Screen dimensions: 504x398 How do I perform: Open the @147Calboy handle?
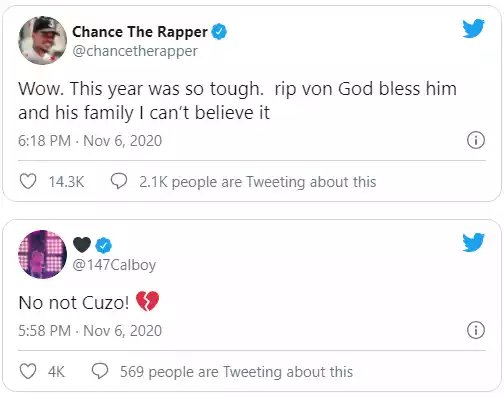pyautogui.click(x=114, y=265)
